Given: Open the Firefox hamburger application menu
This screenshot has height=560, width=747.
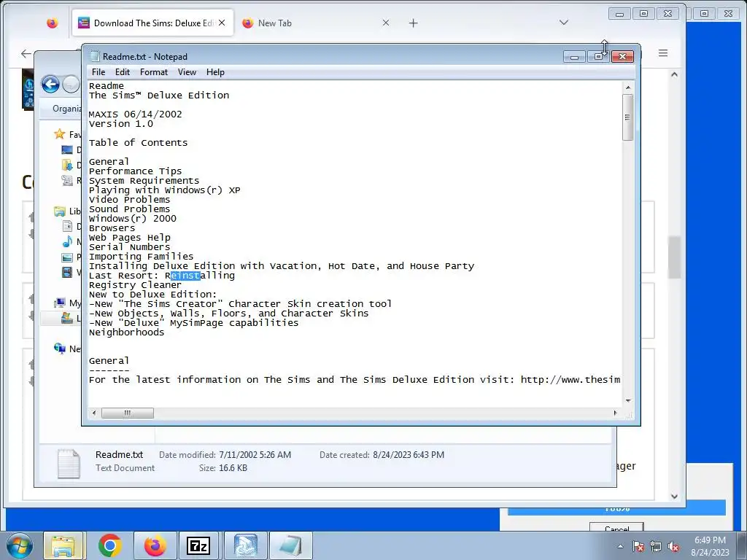Looking at the screenshot, I should tap(663, 53).
